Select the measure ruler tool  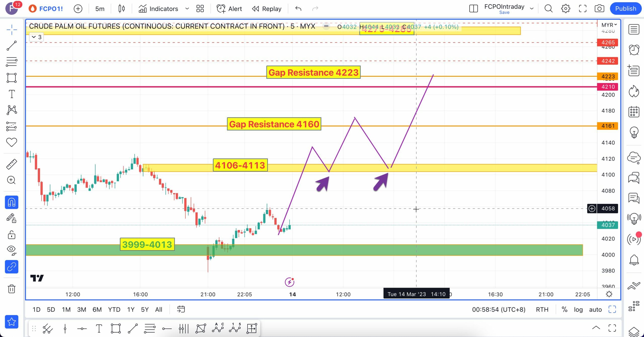pos(12,164)
